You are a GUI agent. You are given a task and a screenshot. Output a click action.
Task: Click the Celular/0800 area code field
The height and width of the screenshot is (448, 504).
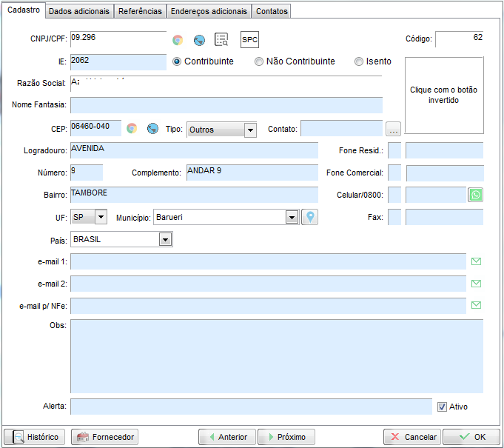click(394, 195)
